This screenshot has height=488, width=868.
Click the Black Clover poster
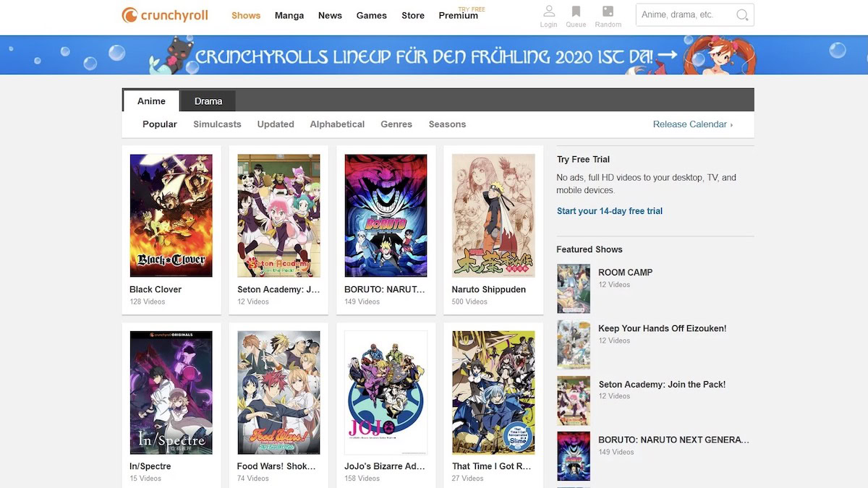pyautogui.click(x=171, y=215)
